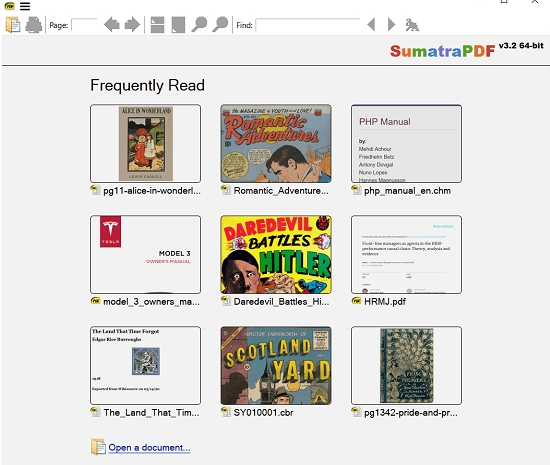Click model_3_owners_ma... file name
Viewport: 550px width, 465px height.
(151, 302)
